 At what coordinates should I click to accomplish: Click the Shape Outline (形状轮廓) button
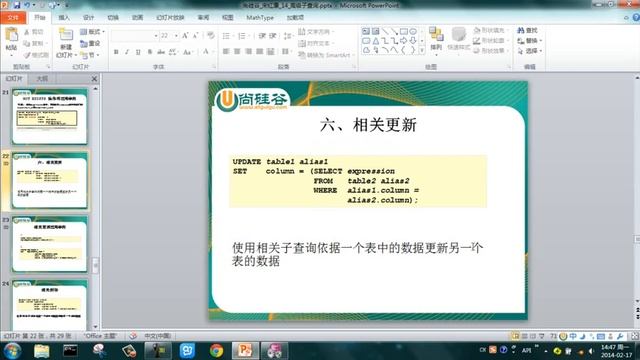tap(490, 41)
